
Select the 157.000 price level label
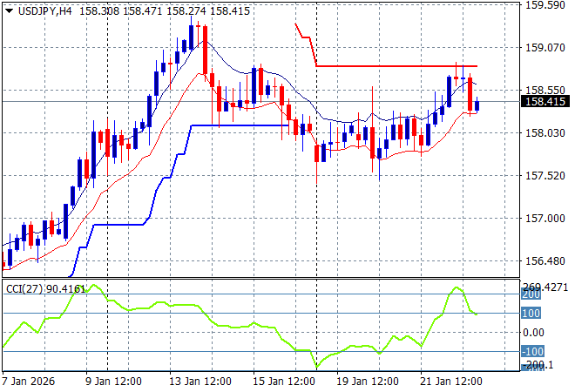[545, 219]
